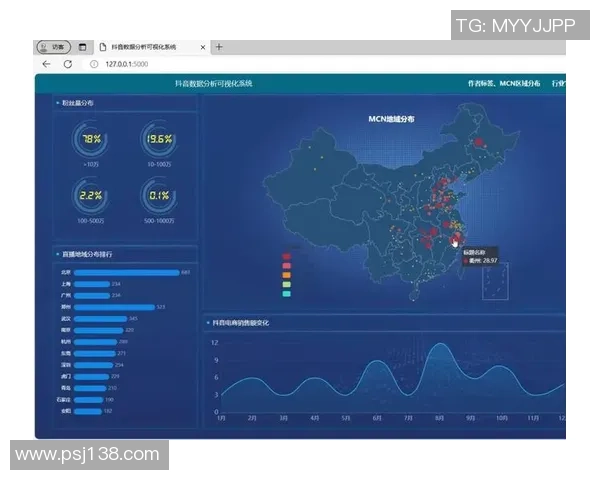Select the 抖音数据分析可视化系统 browser tab
This screenshot has width=600, height=480.
[148, 47]
